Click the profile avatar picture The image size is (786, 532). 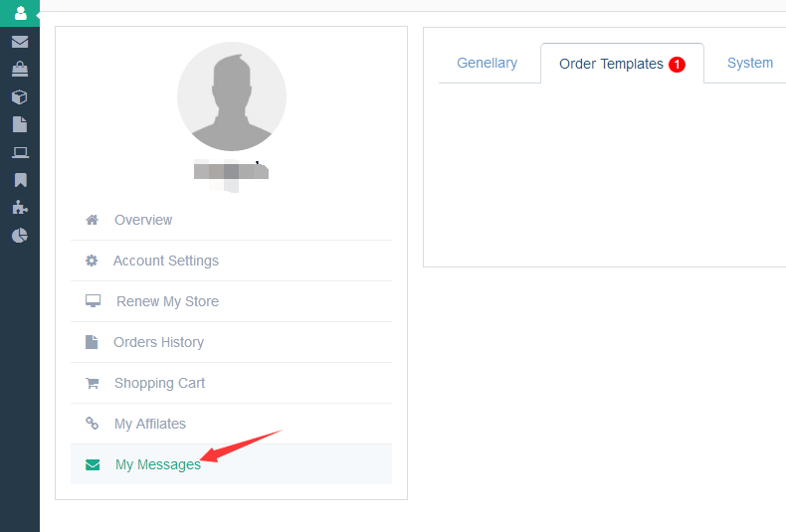pyautogui.click(x=232, y=96)
